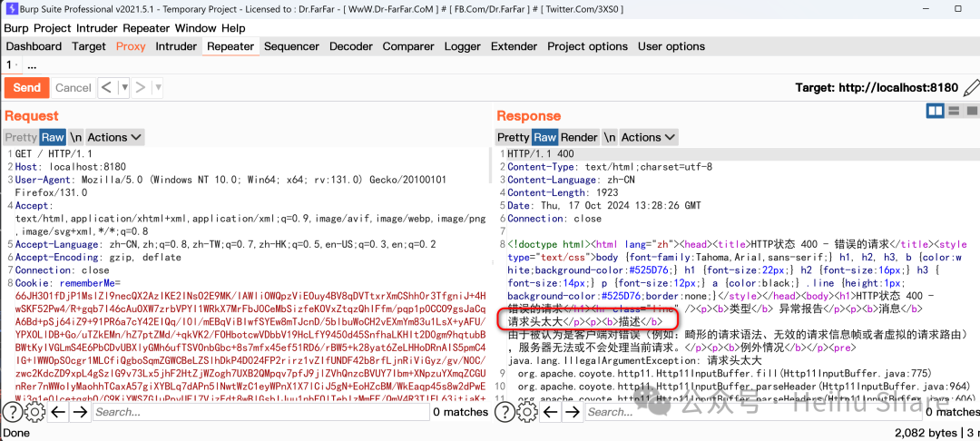Edit target with the pencil icon
This screenshot has height=441, width=980.
(971, 87)
